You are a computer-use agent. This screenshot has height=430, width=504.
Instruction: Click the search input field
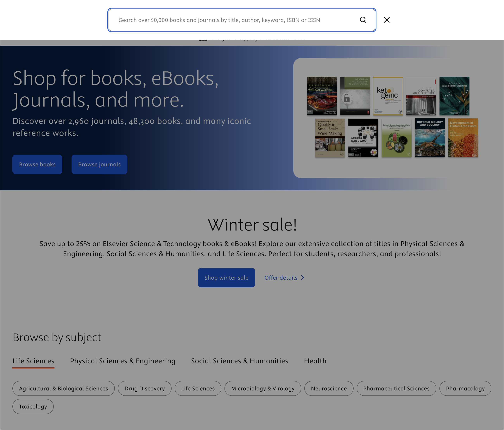[x=231, y=20]
